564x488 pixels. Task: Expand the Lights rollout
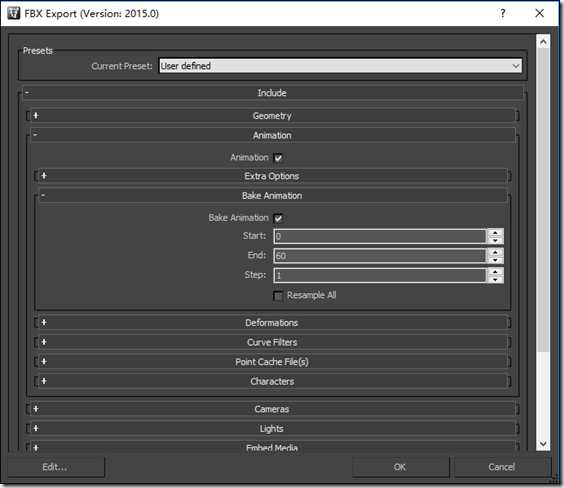[x=273, y=428]
